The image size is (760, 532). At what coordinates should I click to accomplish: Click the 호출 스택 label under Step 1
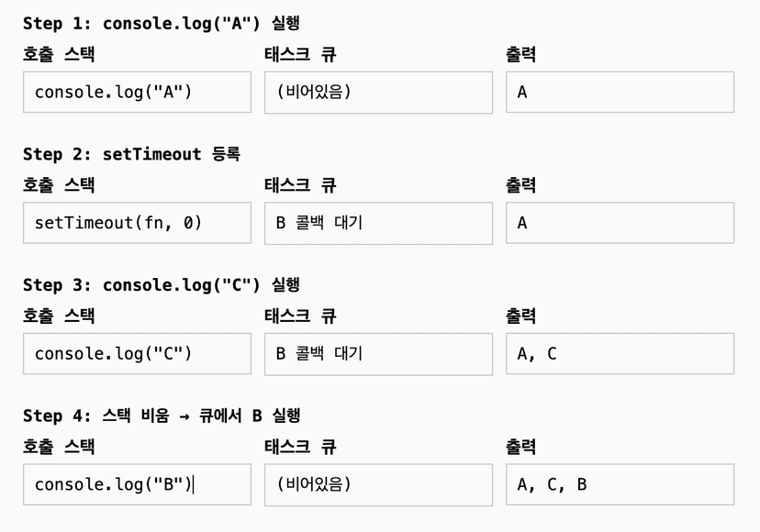59,54
